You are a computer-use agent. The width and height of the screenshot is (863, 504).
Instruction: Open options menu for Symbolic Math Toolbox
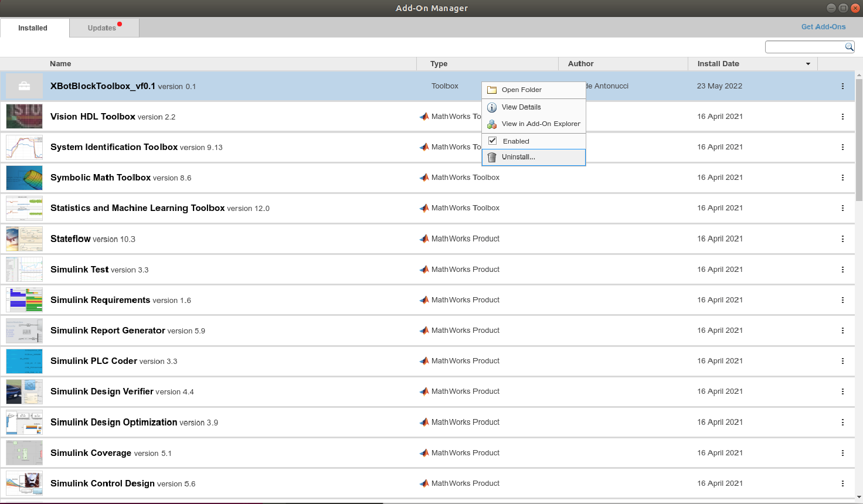tap(842, 178)
